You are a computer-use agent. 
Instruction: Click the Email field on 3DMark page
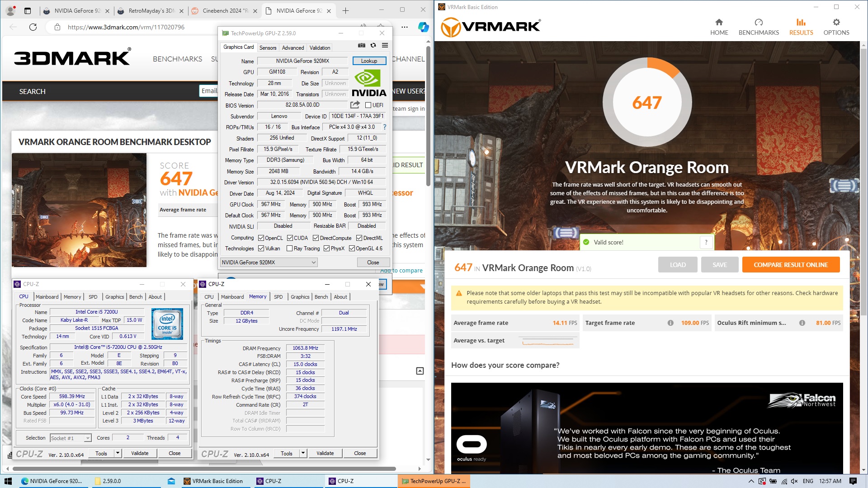click(x=208, y=91)
